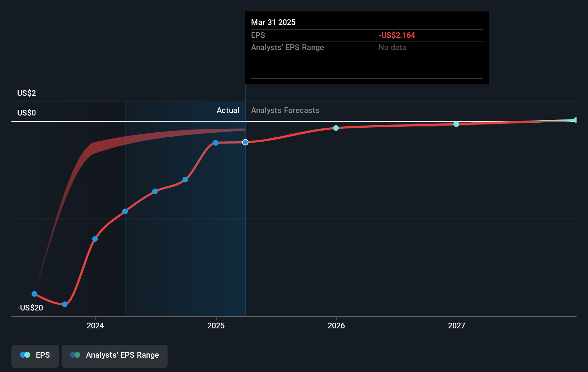The image size is (588, 372).
Task: Click the 2027 forecast EPS data point
Action: (x=456, y=124)
